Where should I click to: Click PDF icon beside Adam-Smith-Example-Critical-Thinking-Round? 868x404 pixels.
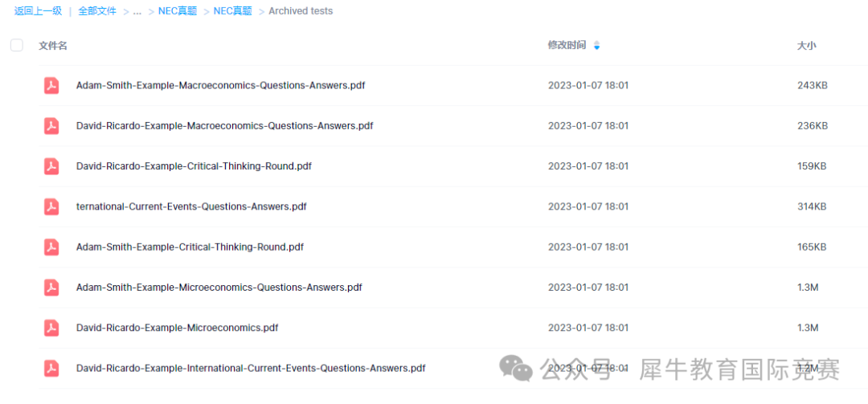coord(51,247)
